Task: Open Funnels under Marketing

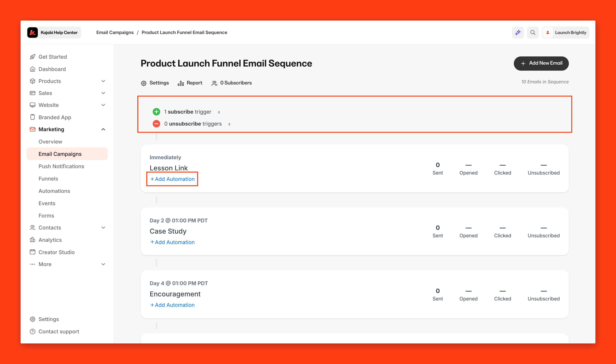Action: point(48,179)
